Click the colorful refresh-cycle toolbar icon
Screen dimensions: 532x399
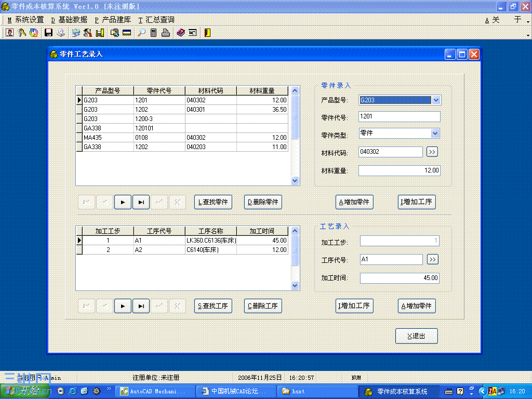click(34, 33)
